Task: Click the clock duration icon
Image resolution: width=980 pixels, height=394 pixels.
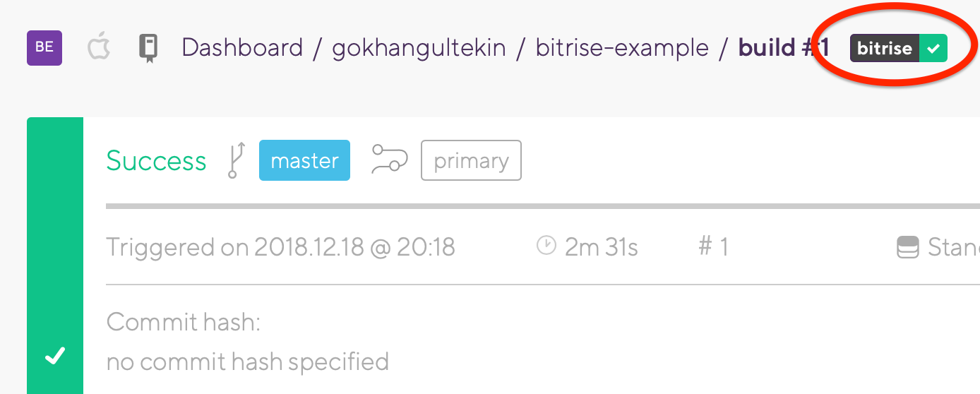Action: (546, 246)
